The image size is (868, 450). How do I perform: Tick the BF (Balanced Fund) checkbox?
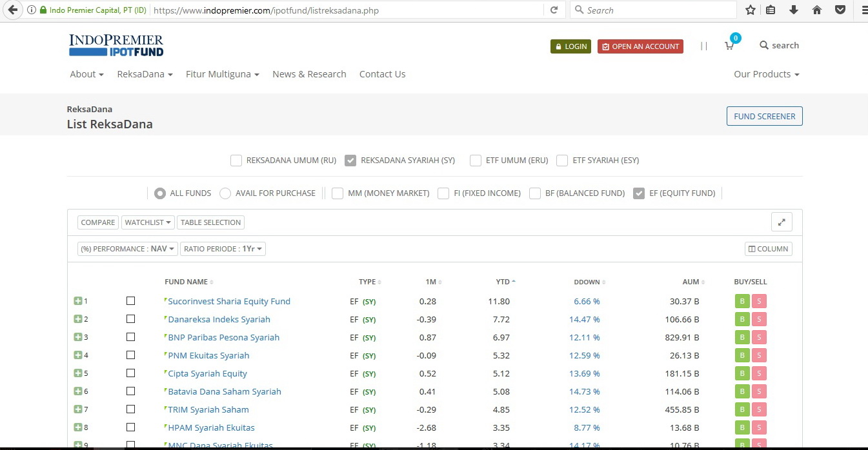(x=535, y=193)
